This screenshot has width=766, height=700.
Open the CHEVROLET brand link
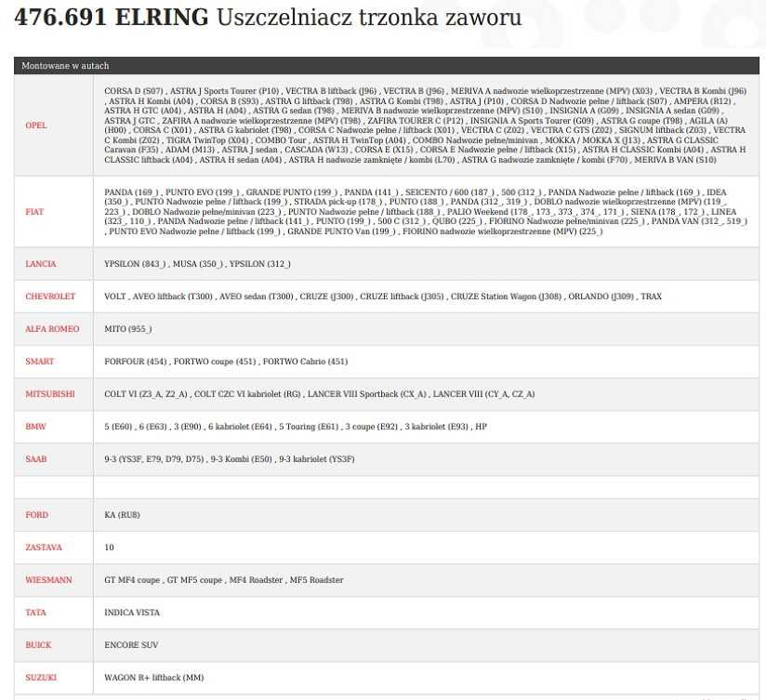(x=50, y=297)
